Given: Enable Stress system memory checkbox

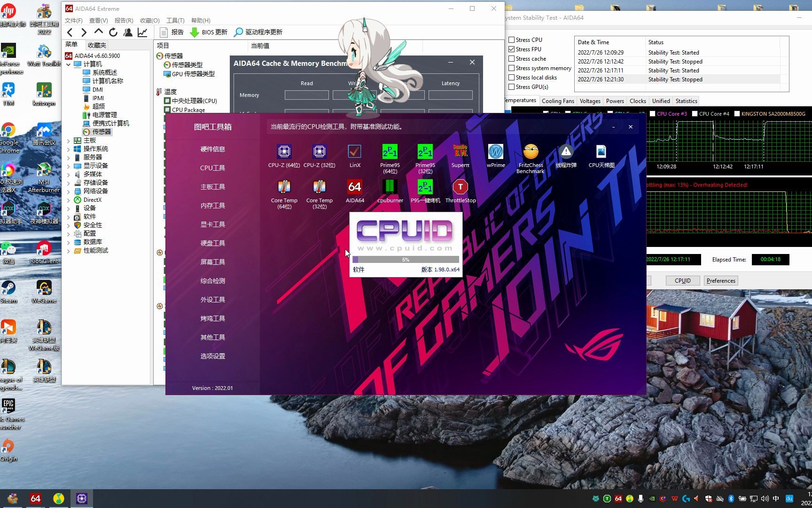Looking at the screenshot, I should click(512, 68).
